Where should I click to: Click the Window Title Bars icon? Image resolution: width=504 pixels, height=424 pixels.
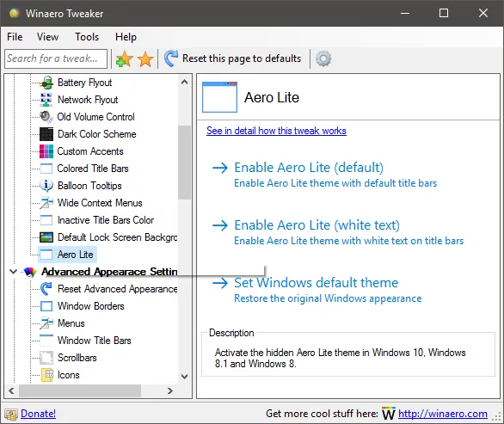(x=46, y=341)
